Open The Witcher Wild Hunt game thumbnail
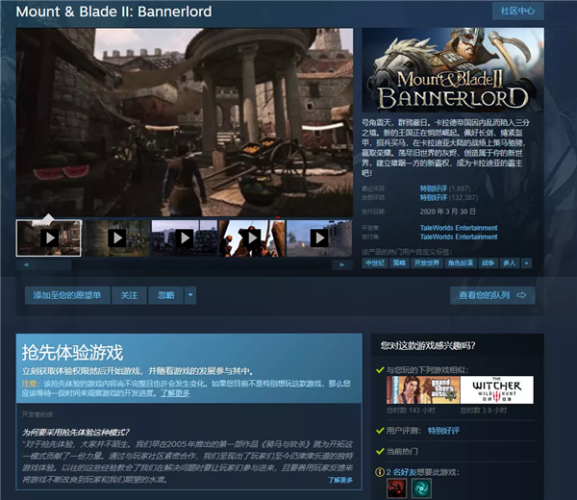This screenshot has height=500, width=577. (x=497, y=390)
